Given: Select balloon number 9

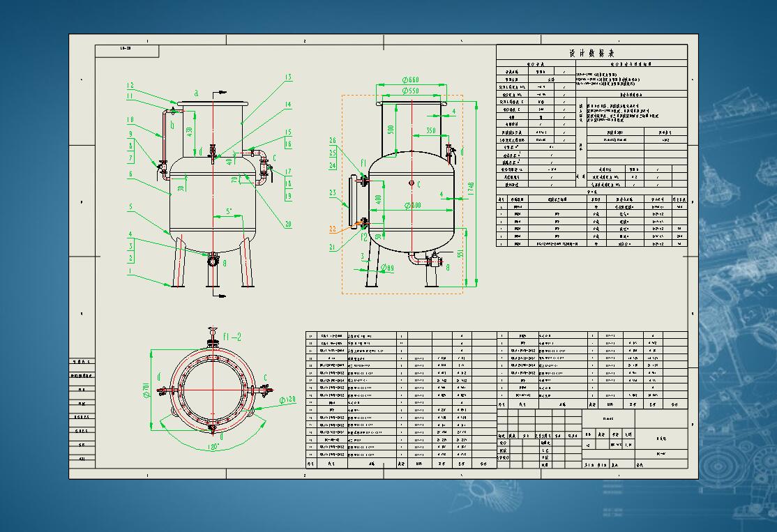Looking at the screenshot, I should (131, 134).
